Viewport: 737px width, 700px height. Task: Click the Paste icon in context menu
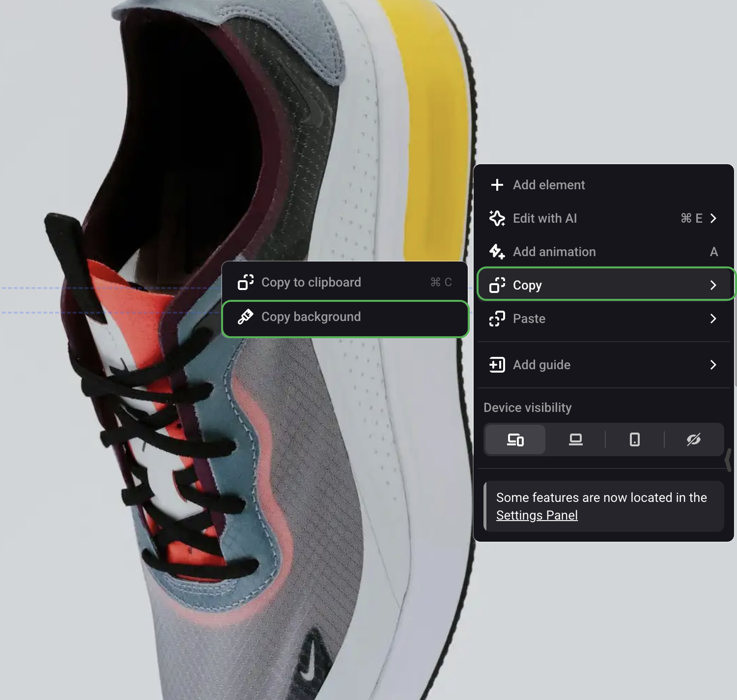click(497, 319)
